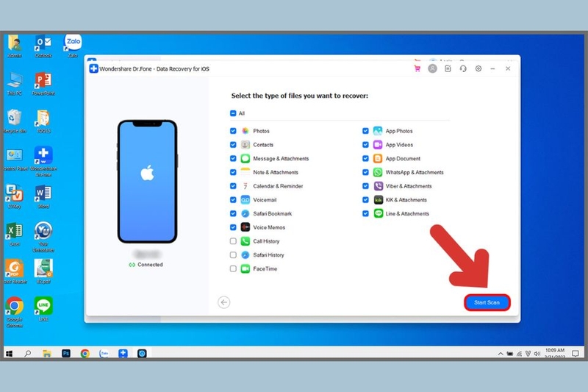
Task: Enable the Safari History checkbox
Action: click(x=233, y=255)
